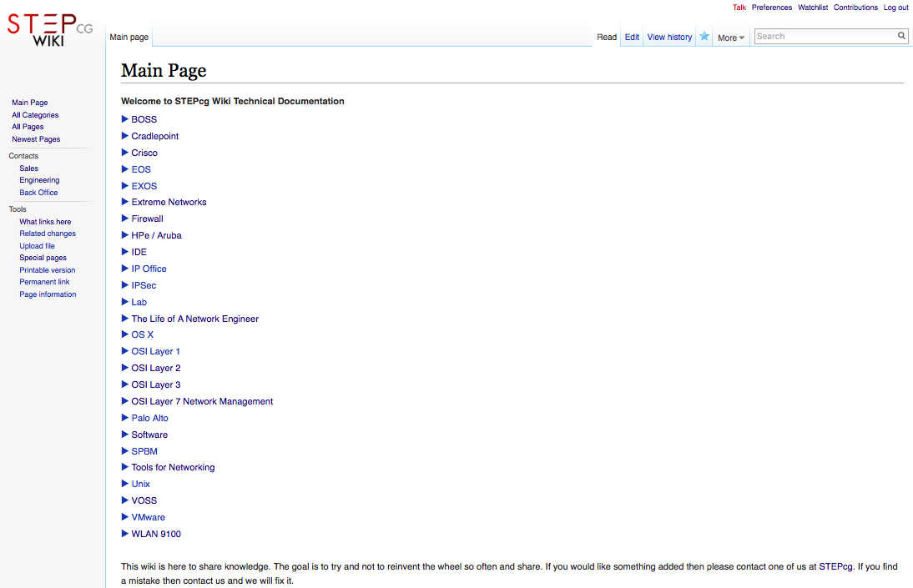The width and height of the screenshot is (913, 588).
Task: Click the Log out link
Action: 895,8
